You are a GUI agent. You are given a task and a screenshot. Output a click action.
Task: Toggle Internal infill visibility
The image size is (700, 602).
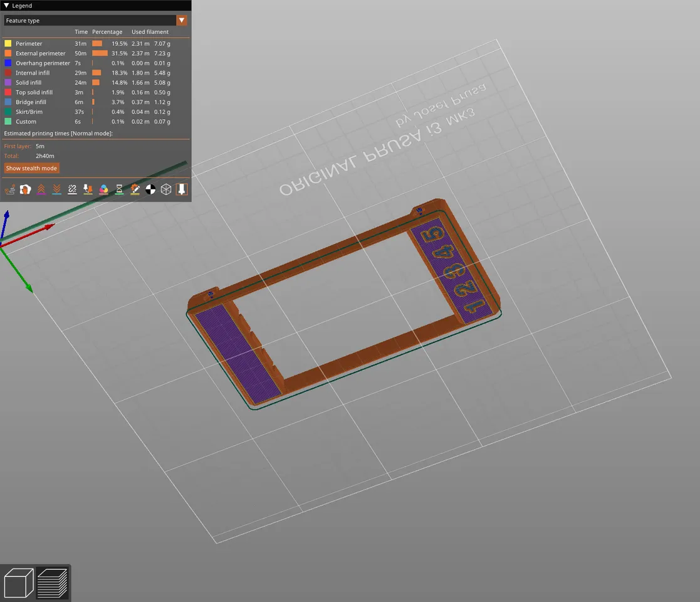[x=8, y=72]
